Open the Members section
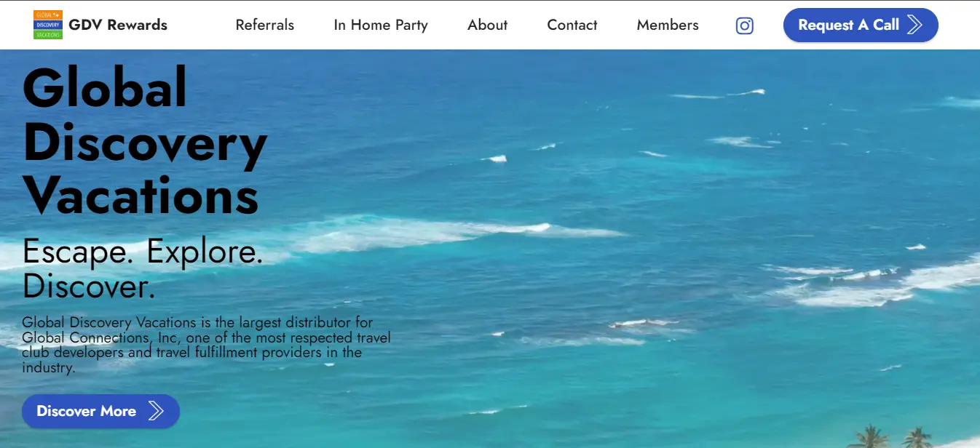This screenshot has height=448, width=980. [x=668, y=25]
